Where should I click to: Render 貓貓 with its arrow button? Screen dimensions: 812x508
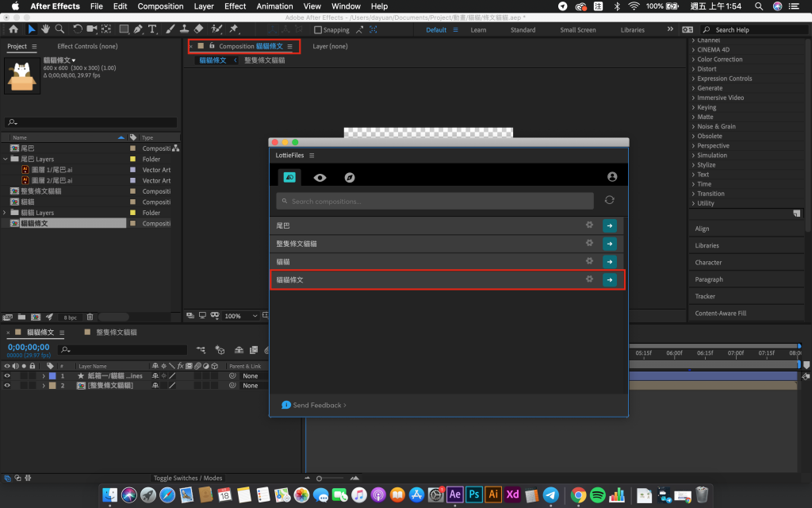[610, 261]
